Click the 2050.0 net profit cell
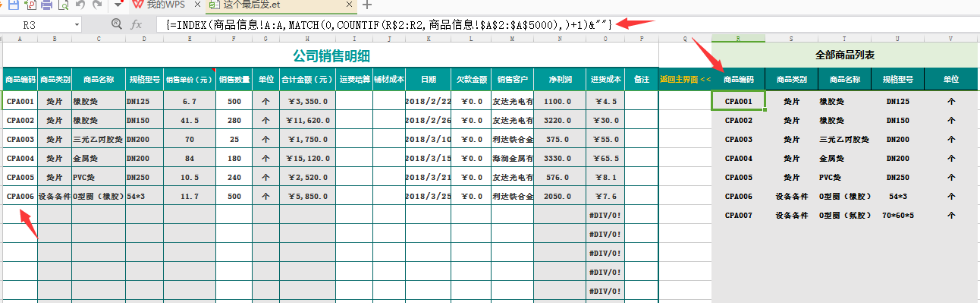980x303 pixels. (559, 195)
